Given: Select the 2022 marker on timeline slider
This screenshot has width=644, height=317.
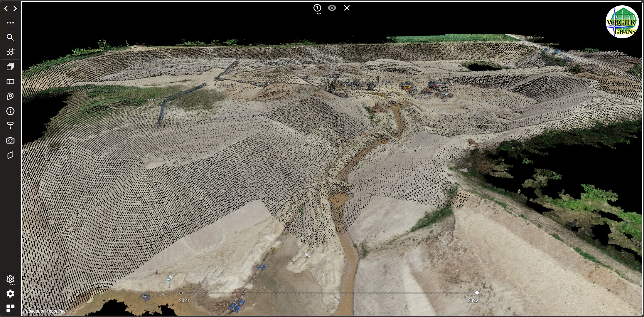Looking at the screenshot, I should tap(477, 293).
